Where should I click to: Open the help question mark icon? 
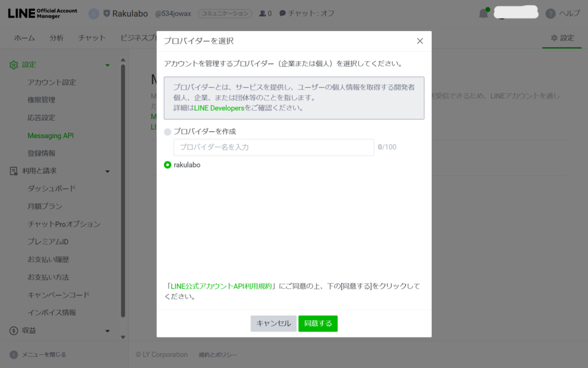(x=550, y=13)
